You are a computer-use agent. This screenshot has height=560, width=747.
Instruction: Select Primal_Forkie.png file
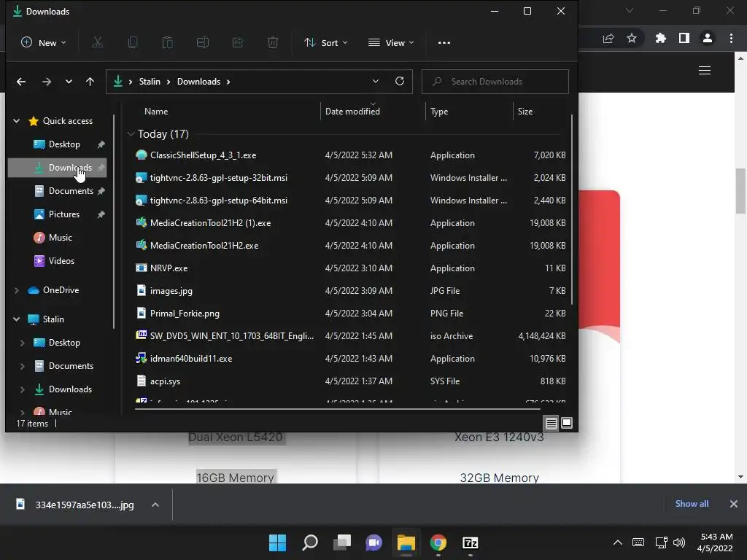pyautogui.click(x=351, y=314)
